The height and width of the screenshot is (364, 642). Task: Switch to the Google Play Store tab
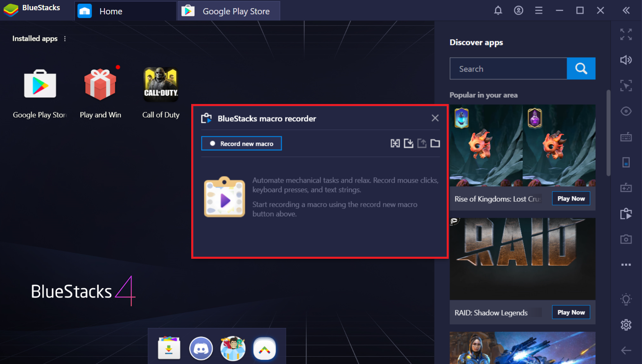pyautogui.click(x=229, y=11)
